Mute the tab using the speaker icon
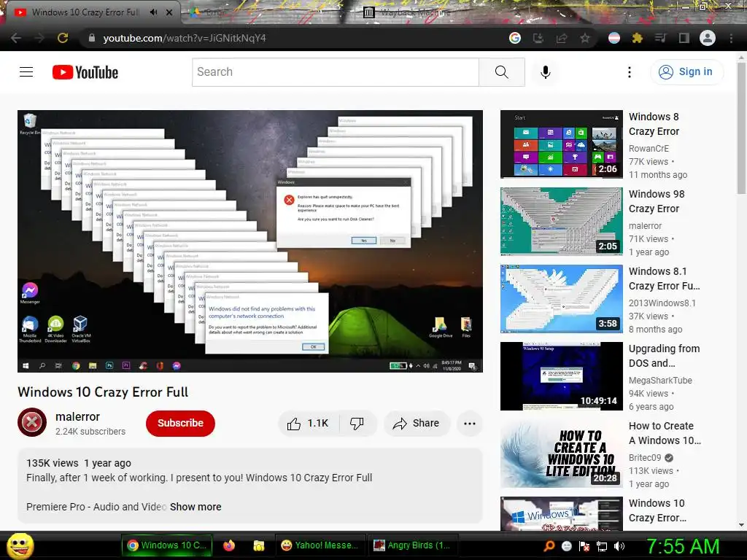Image resolution: width=747 pixels, height=560 pixels. 153,12
